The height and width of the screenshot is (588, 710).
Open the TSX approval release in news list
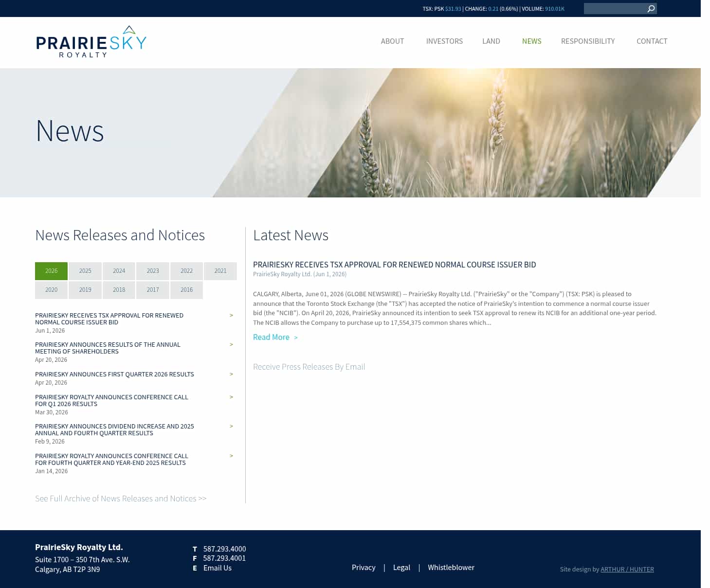click(109, 319)
